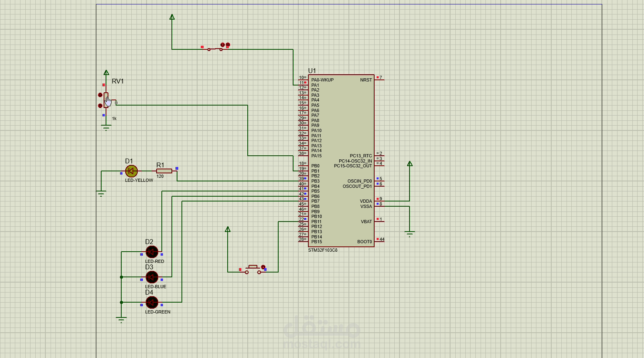
Task: Select the LED-BLUE diode D3
Action: click(x=152, y=277)
